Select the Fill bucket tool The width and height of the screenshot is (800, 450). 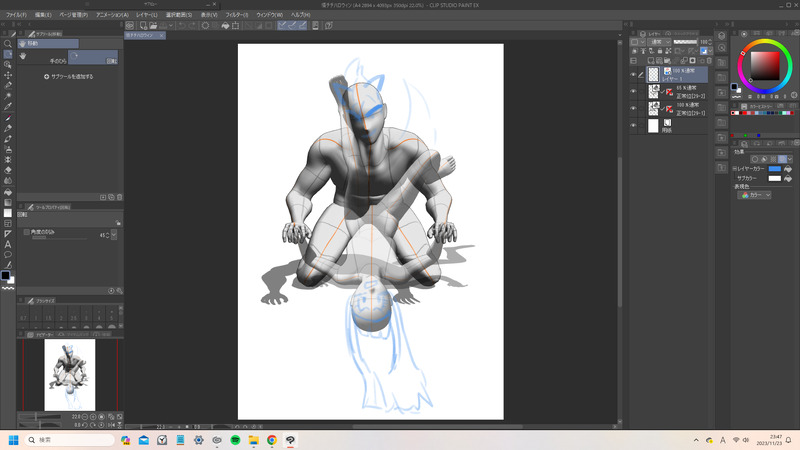(8, 191)
